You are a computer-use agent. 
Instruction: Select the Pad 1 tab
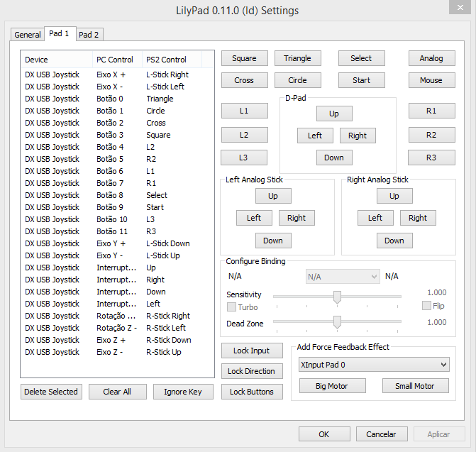coord(60,33)
